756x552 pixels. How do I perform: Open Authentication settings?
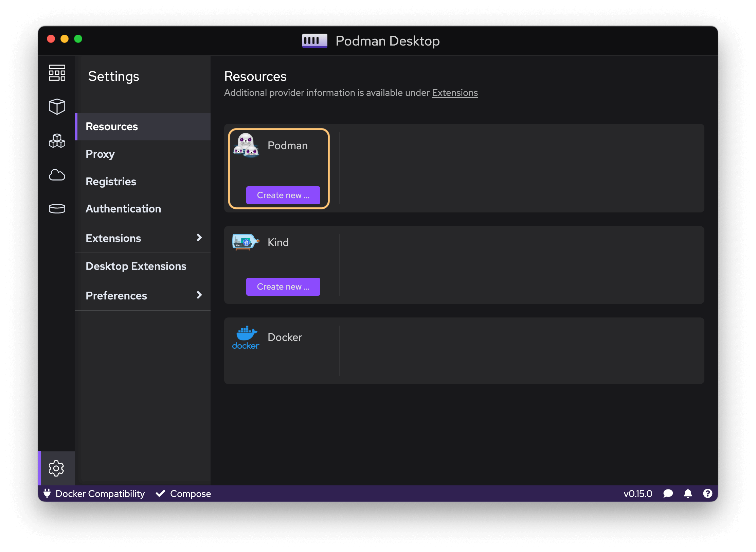pyautogui.click(x=143, y=209)
